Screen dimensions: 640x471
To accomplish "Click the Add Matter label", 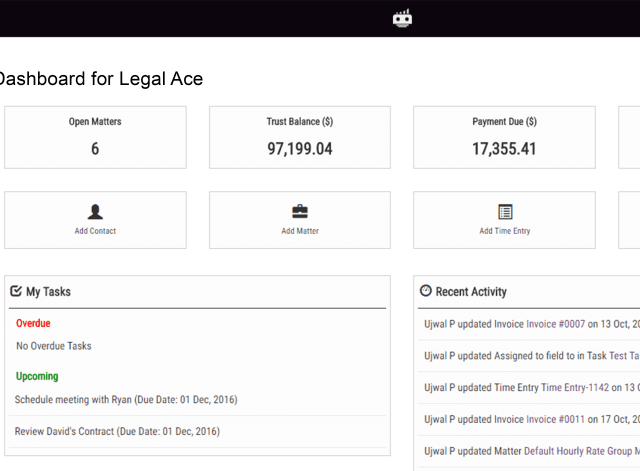I will 300,231.
